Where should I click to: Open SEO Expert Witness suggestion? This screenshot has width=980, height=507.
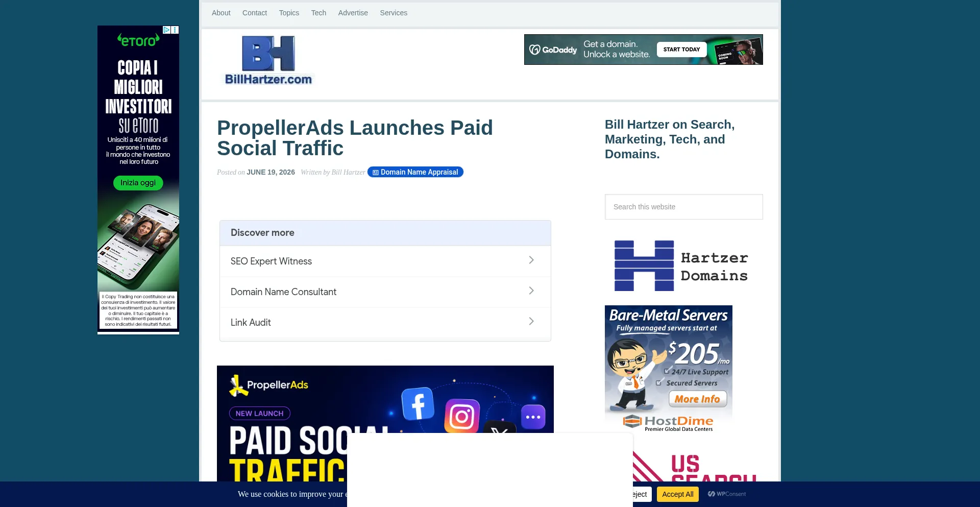pyautogui.click(x=385, y=261)
